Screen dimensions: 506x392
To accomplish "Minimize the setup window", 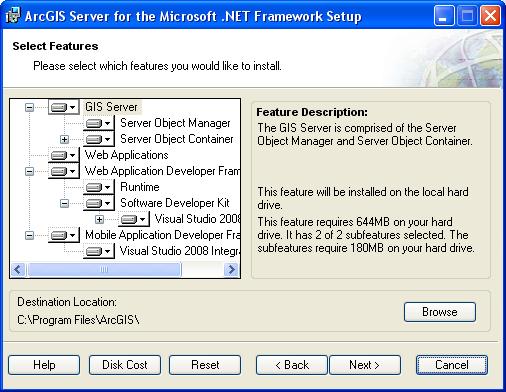I will click(444, 16).
